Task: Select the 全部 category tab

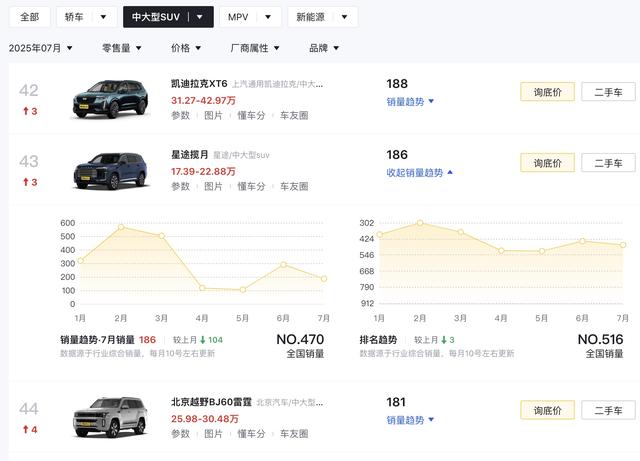Action: tap(29, 17)
